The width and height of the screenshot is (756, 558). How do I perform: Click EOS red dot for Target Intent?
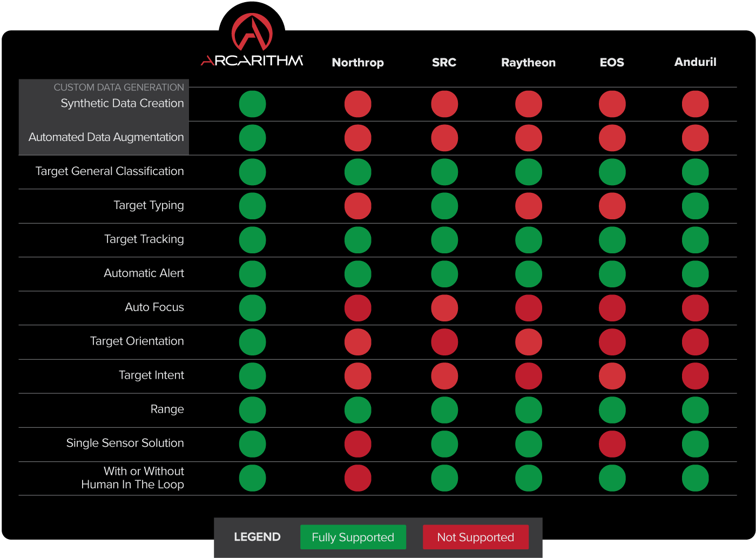(612, 377)
